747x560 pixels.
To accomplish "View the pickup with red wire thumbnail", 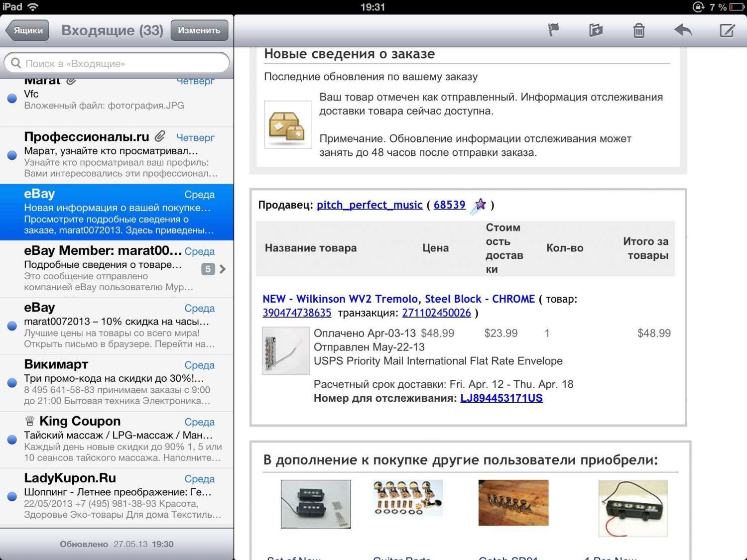I will (x=633, y=509).
